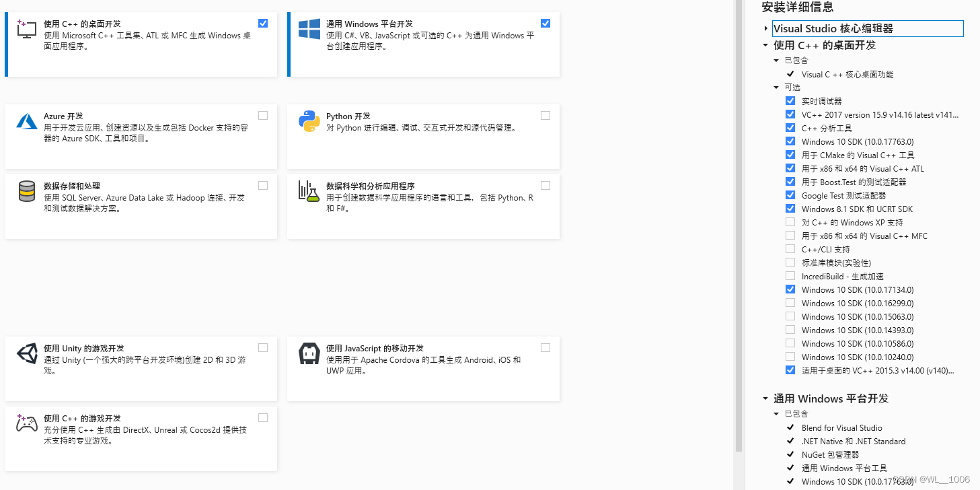
Task: Collapse the 已包含 list under C++ desktop development
Action: click(776, 60)
